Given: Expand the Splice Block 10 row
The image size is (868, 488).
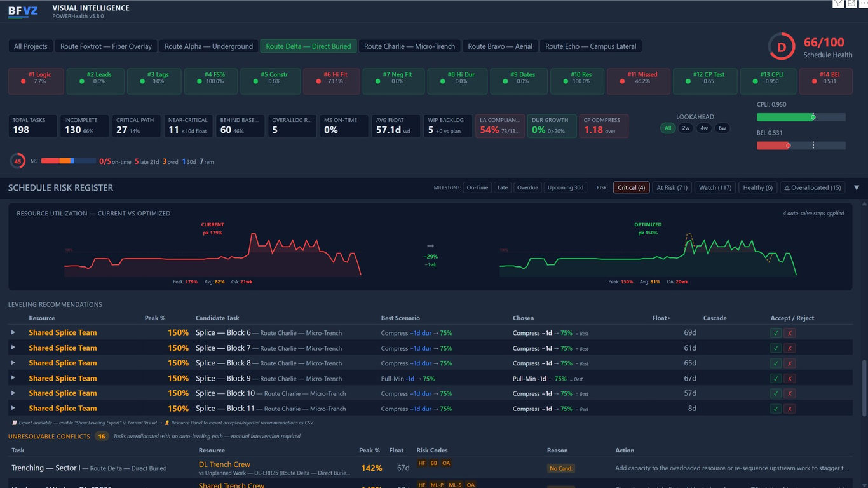Looking at the screenshot, I should click(13, 393).
